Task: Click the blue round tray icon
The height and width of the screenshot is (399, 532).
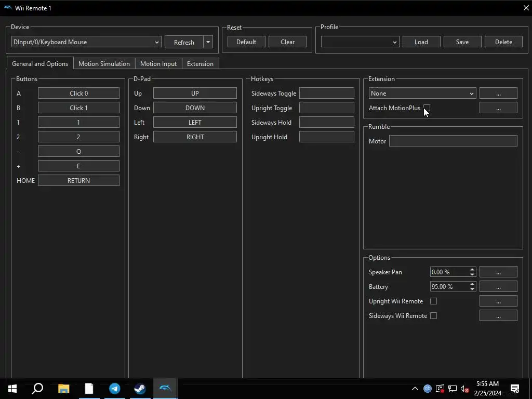Action: 428,389
